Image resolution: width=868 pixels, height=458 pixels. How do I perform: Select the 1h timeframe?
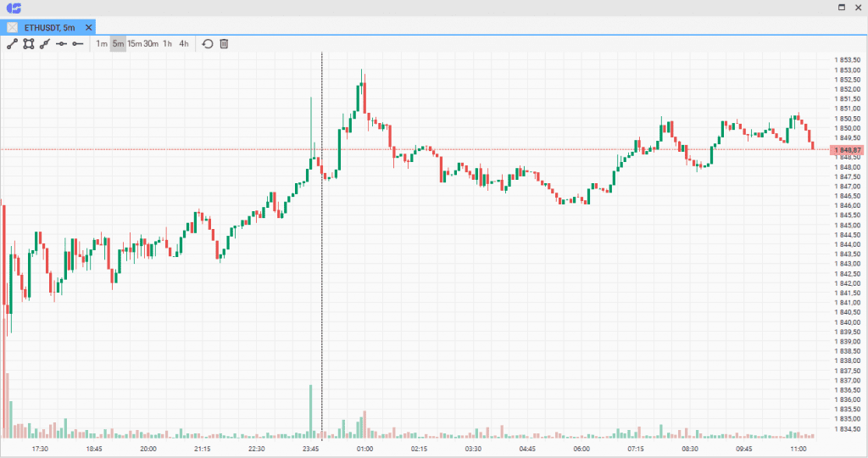[168, 43]
